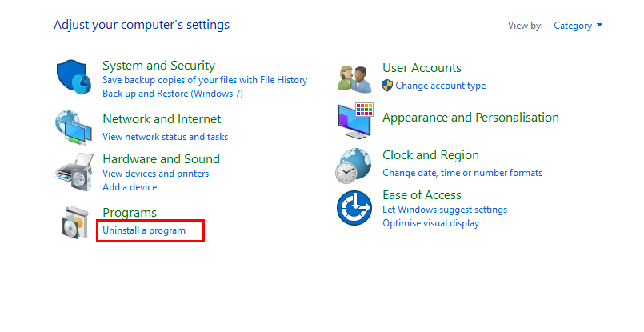Viewport: 644px width, 332px height.
Task: Click Change account type link
Action: (x=440, y=86)
